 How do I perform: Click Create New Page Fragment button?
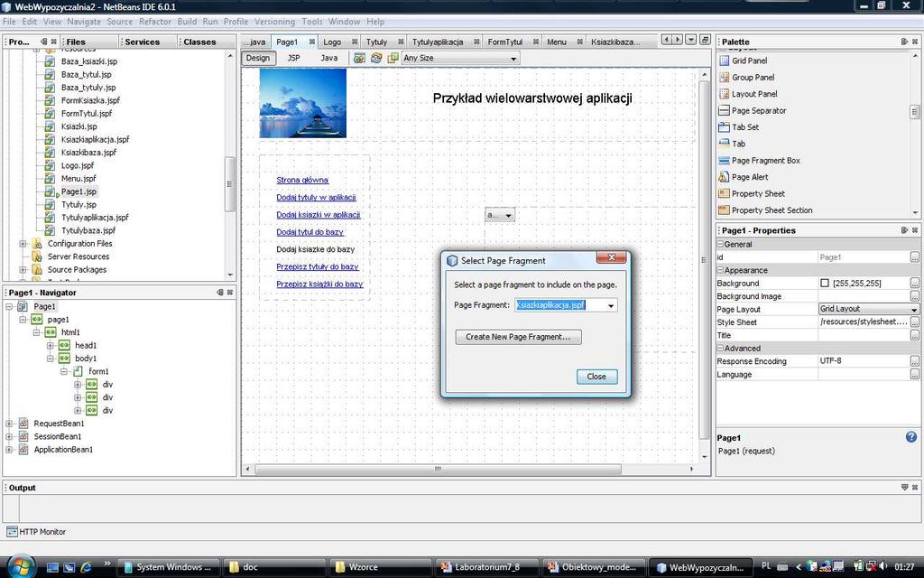(x=518, y=337)
